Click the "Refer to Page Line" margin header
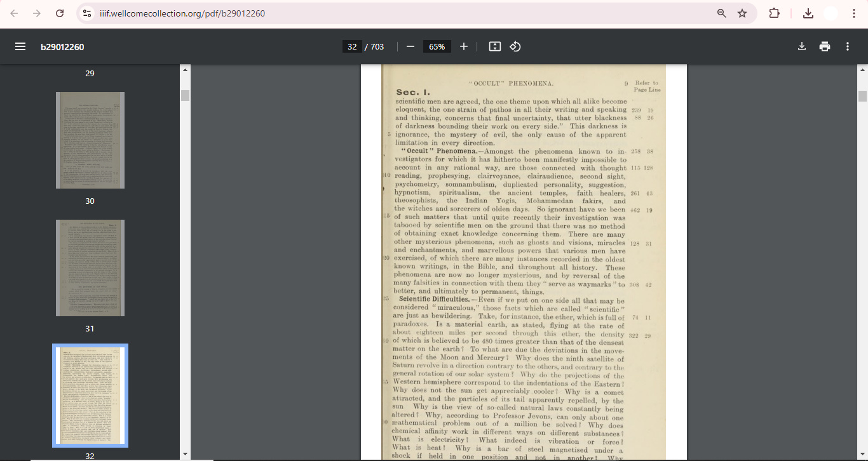Viewport: 868px width, 461px height. [x=647, y=86]
